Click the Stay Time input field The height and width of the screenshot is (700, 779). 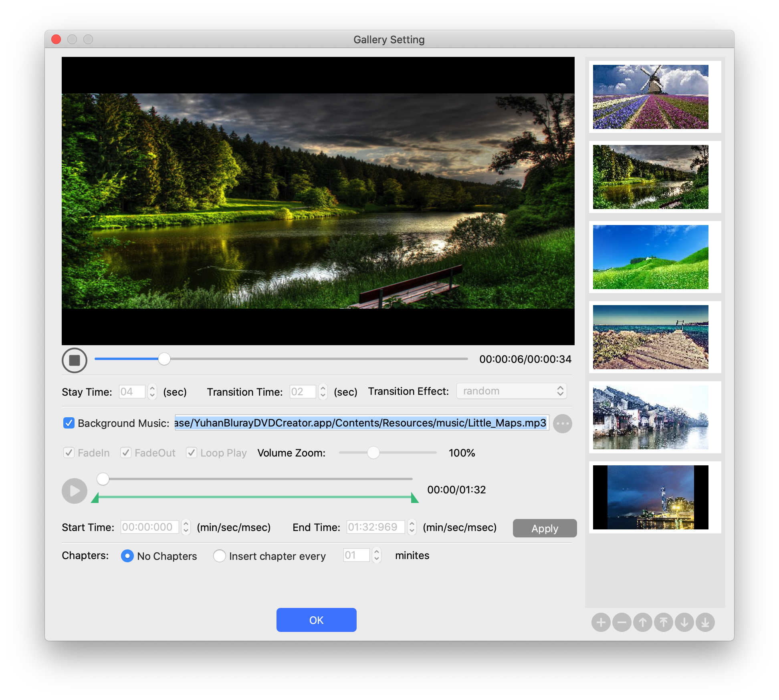132,391
